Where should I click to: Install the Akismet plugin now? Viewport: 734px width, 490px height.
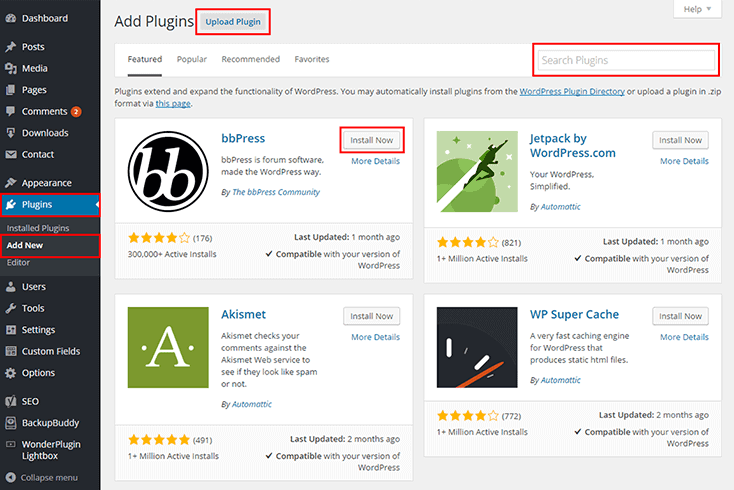[372, 316]
